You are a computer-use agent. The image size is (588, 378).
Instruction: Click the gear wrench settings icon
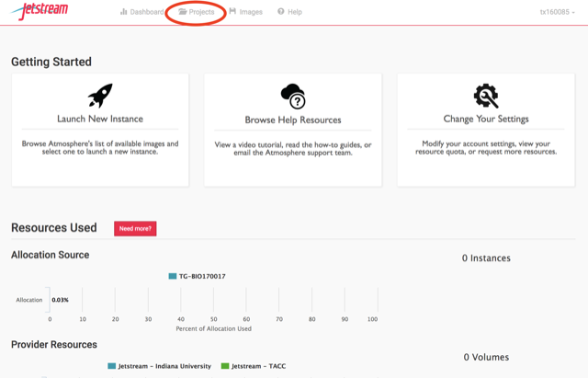(x=486, y=96)
